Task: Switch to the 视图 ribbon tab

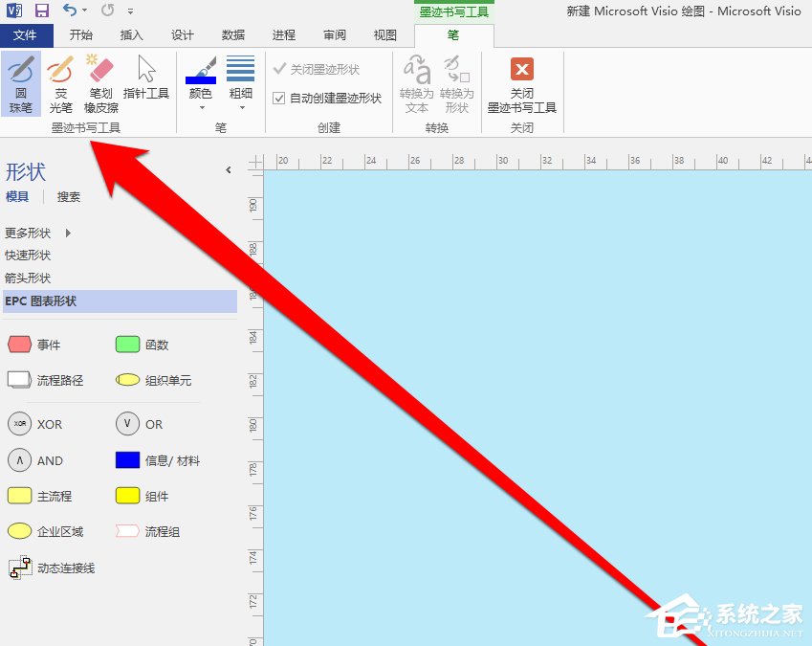Action: (x=384, y=34)
